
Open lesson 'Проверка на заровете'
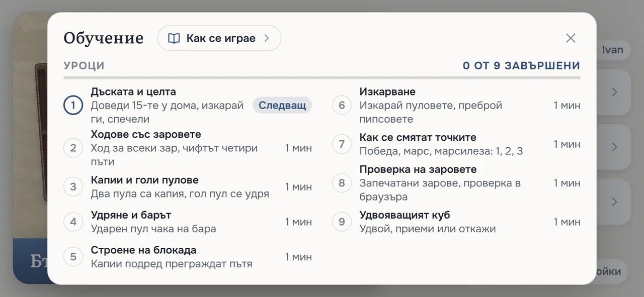(456, 183)
